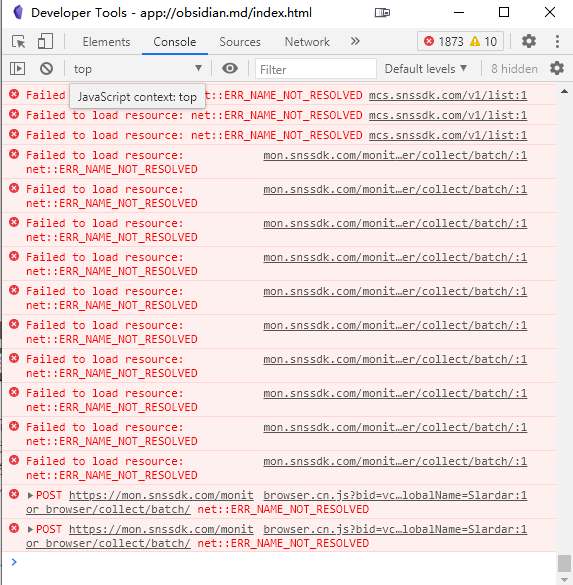Activate the inspect element picker icon
This screenshot has height=585, width=573.
tap(19, 41)
